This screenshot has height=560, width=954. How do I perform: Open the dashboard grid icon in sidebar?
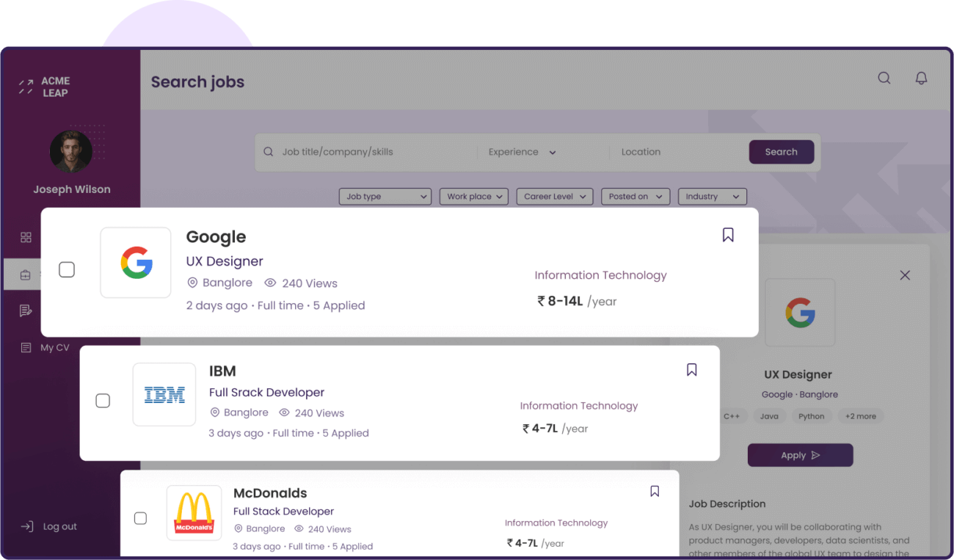[26, 237]
